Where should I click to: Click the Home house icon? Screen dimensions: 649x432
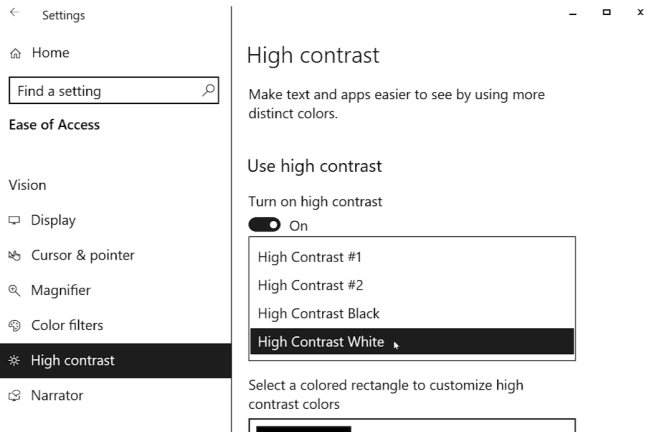point(15,53)
